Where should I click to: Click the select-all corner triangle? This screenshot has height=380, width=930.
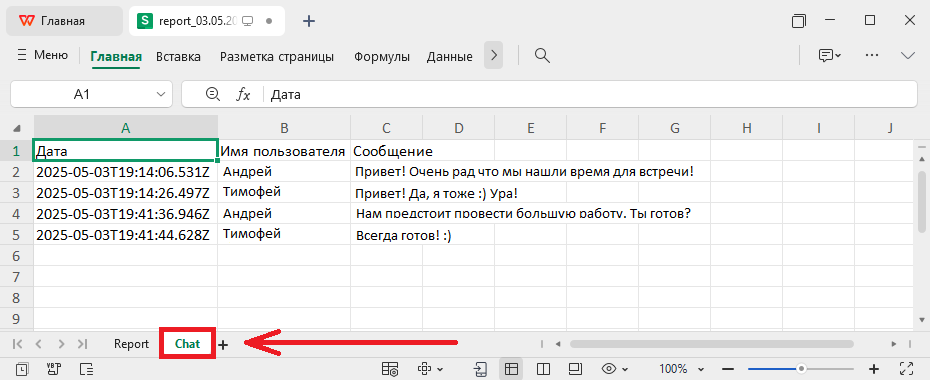tap(17, 128)
